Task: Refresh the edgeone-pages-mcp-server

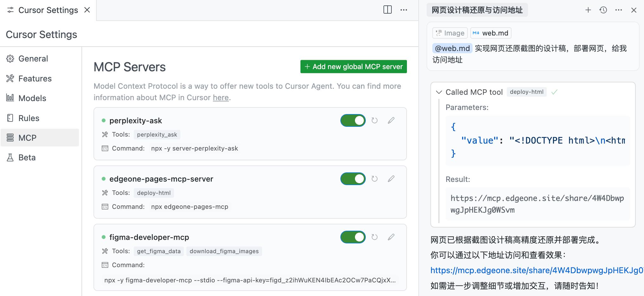Action: click(374, 179)
